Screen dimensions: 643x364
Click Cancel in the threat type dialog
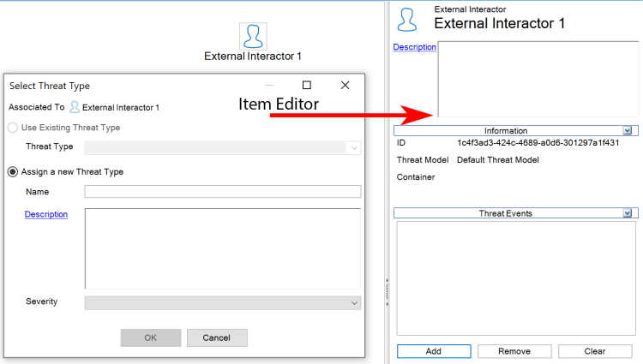(x=217, y=337)
